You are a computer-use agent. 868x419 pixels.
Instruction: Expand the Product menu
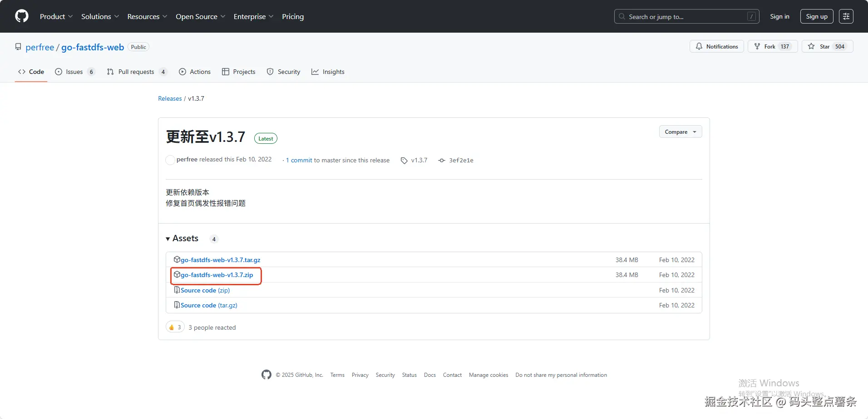pos(56,16)
